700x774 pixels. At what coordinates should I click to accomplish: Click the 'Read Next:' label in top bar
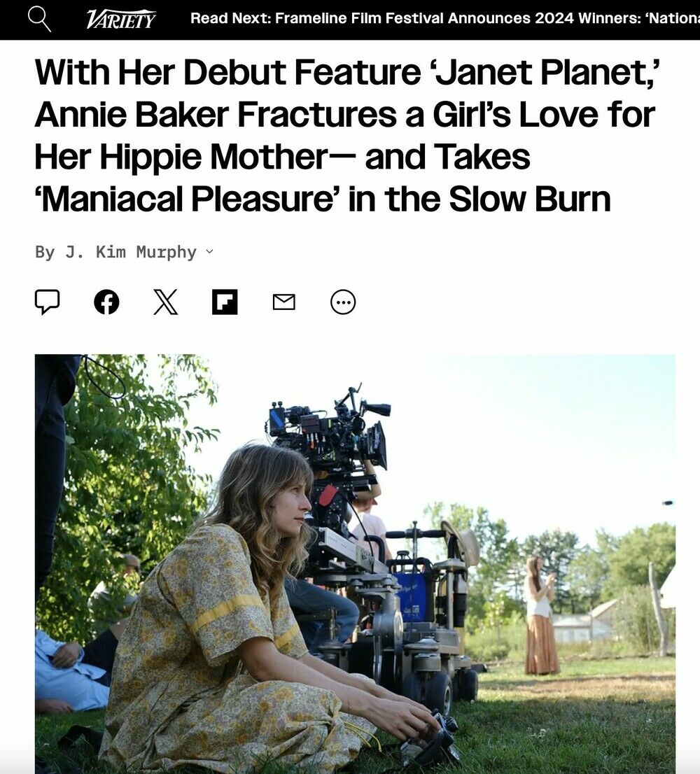(x=230, y=18)
